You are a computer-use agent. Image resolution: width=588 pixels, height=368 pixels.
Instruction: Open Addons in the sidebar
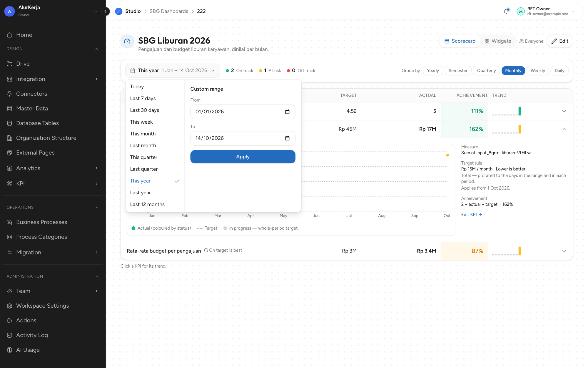click(x=53, y=320)
